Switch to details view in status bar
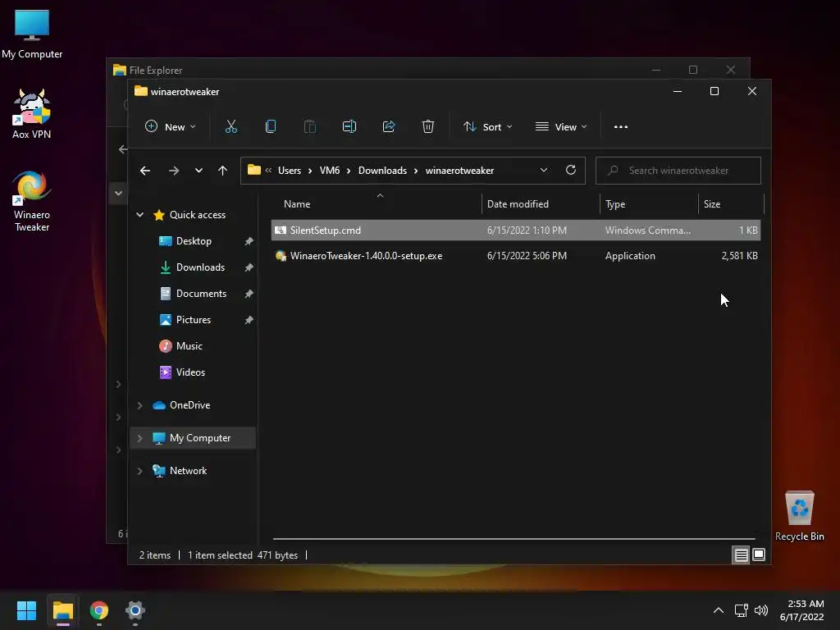 741,555
